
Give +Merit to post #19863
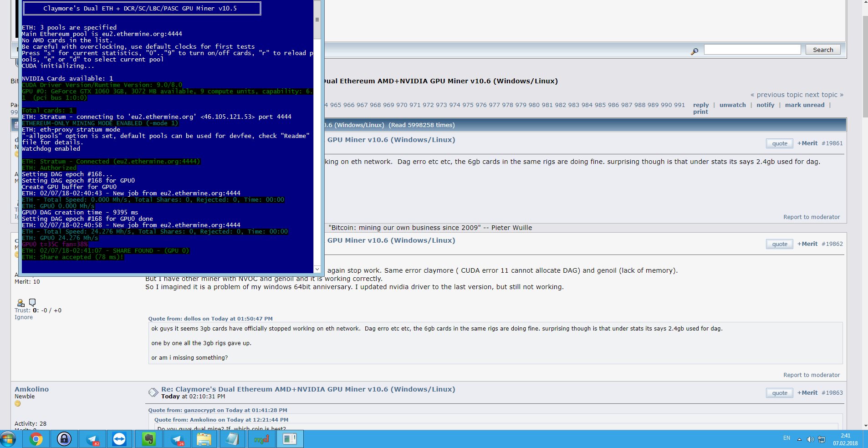(807, 392)
